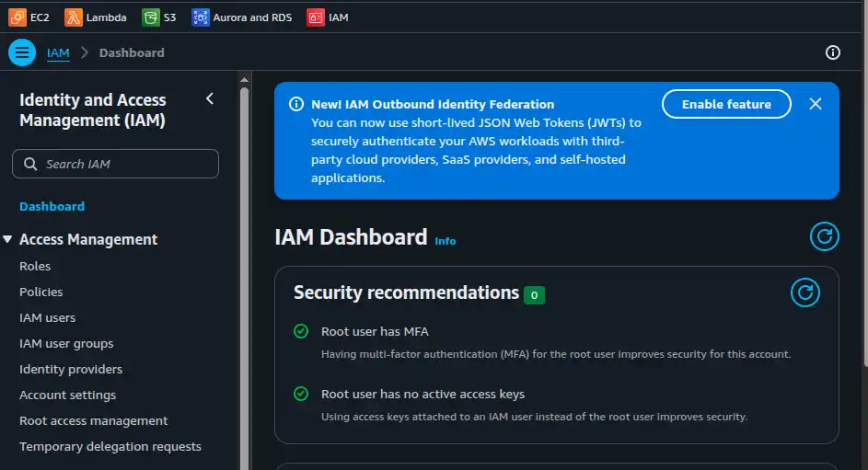This screenshot has height=470, width=868.
Task: Open Aurora and RDS shortcut icon
Action: 201,17
